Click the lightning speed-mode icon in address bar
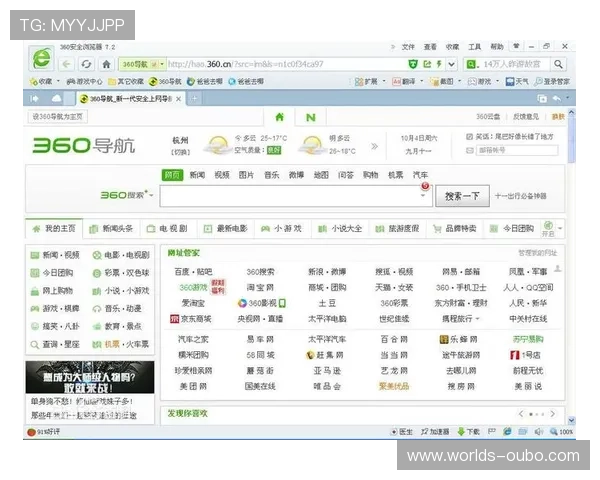The width and height of the screenshot is (600, 480). coord(439,64)
